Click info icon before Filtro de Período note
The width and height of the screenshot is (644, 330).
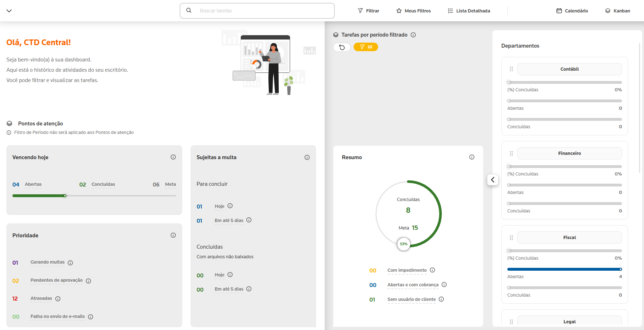coord(9,132)
